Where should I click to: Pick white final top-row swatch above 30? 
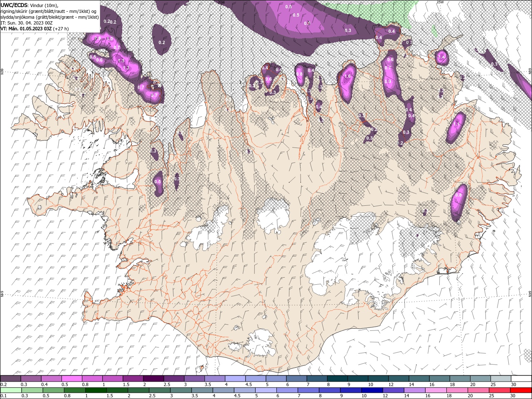(521, 379)
